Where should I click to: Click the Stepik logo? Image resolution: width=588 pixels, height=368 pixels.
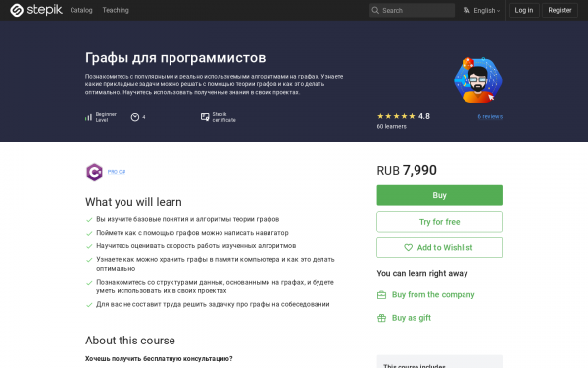pyautogui.click(x=36, y=10)
